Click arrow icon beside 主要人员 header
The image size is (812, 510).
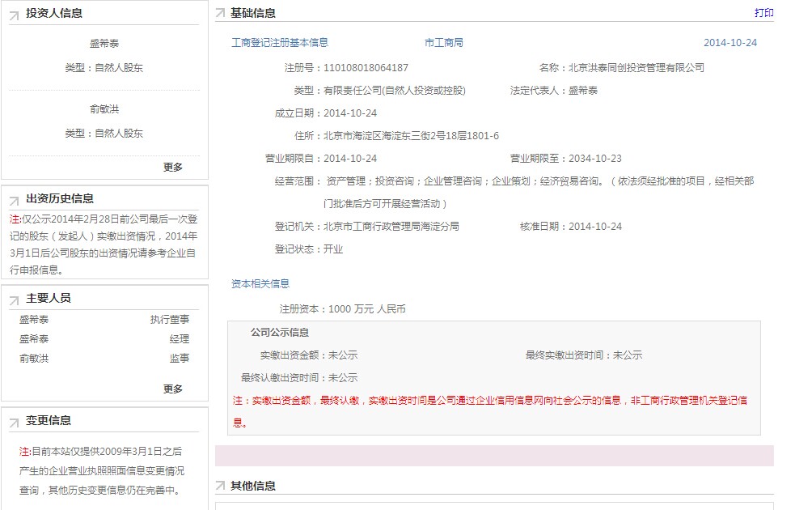(x=15, y=300)
